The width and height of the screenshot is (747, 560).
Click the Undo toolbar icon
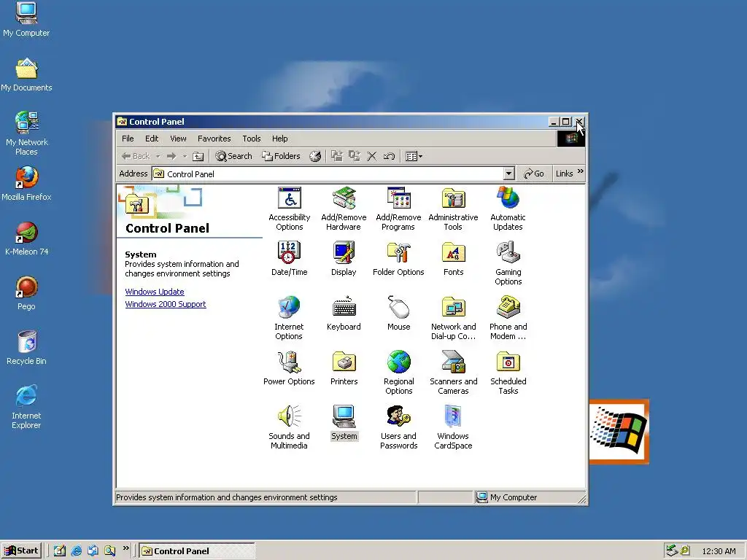[390, 156]
